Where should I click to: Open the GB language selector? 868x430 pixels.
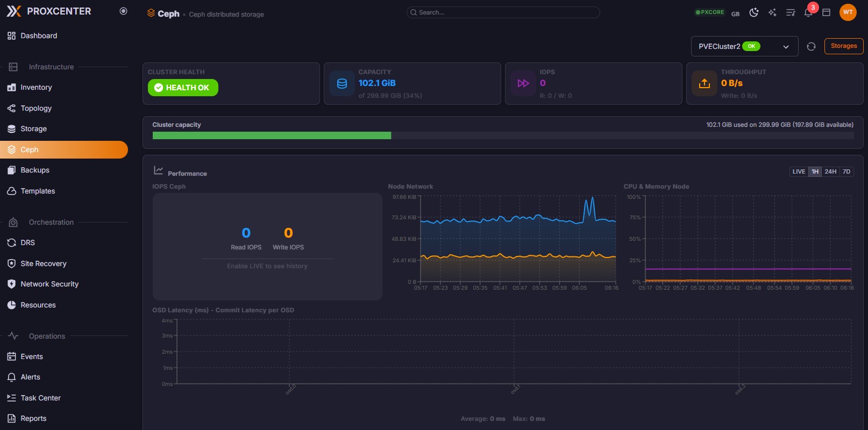pos(735,13)
